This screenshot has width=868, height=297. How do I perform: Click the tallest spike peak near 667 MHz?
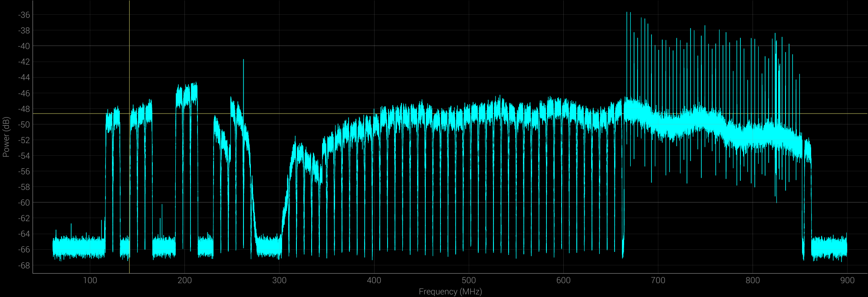pyautogui.click(x=627, y=13)
